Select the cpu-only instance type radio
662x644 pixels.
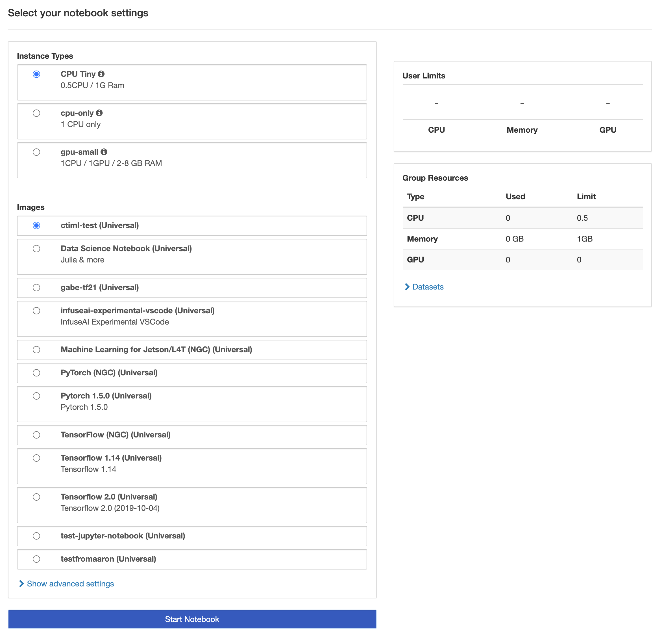pyautogui.click(x=36, y=113)
